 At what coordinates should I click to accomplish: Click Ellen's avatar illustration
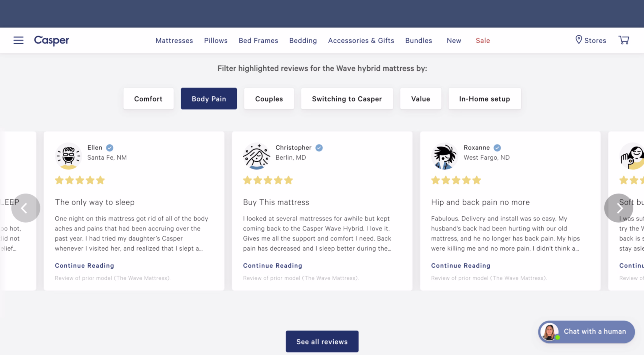68,156
